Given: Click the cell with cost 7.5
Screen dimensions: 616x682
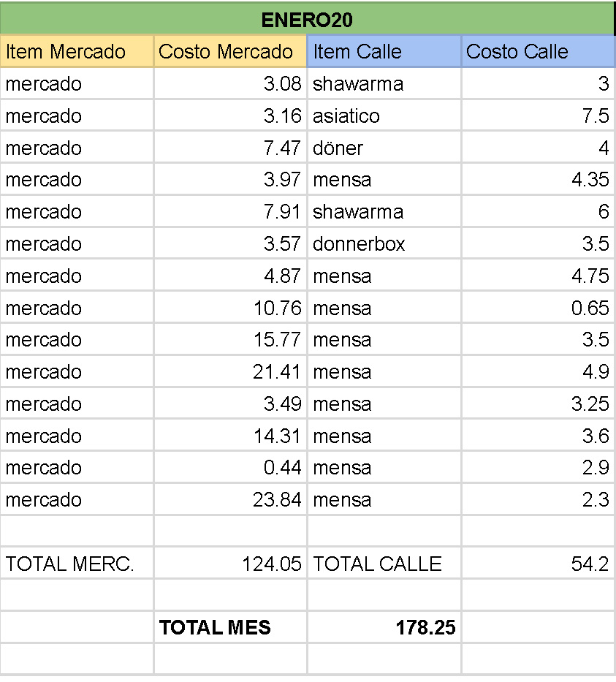Looking at the screenshot, I should (539, 115).
